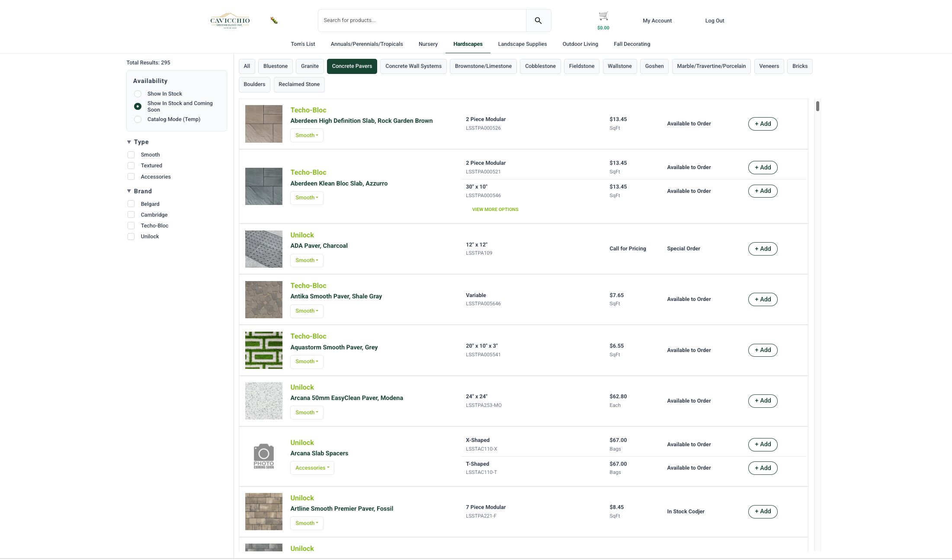The image size is (952, 560).
Task: Open the Annuals/Perennials/Tropicals menu
Action: (367, 44)
